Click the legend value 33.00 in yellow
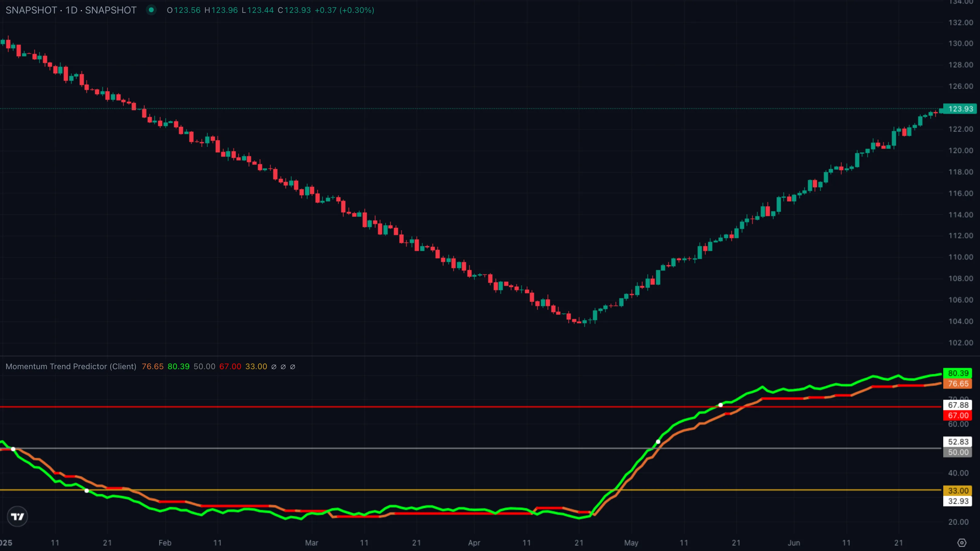 (x=256, y=367)
